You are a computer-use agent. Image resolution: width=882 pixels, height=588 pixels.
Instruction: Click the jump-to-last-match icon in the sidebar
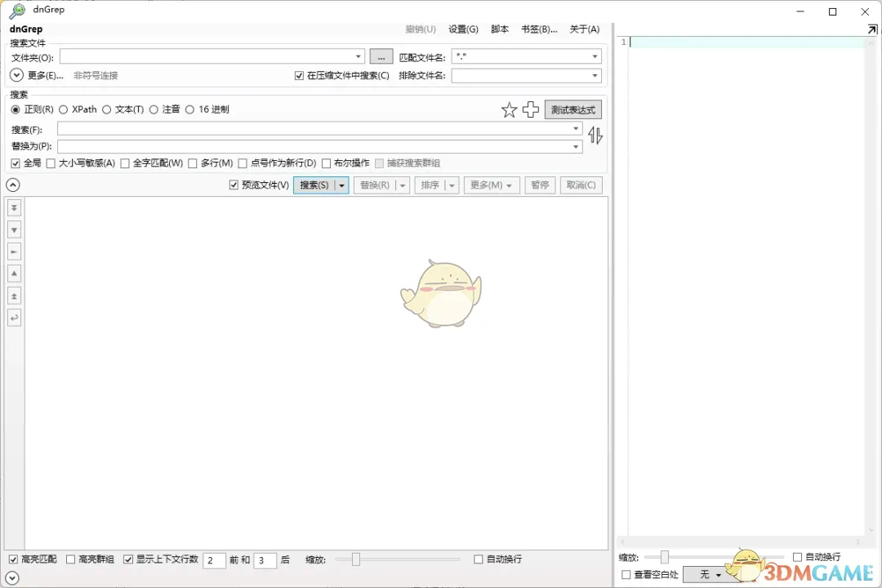(x=14, y=207)
